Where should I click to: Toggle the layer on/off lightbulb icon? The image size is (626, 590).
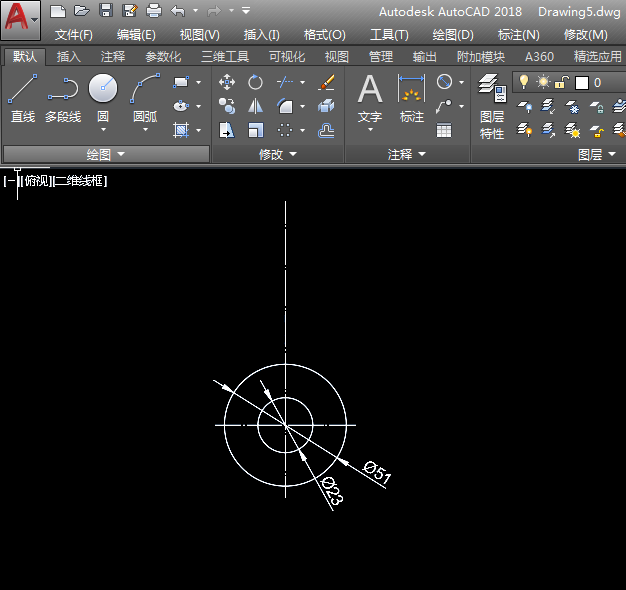pos(524,82)
